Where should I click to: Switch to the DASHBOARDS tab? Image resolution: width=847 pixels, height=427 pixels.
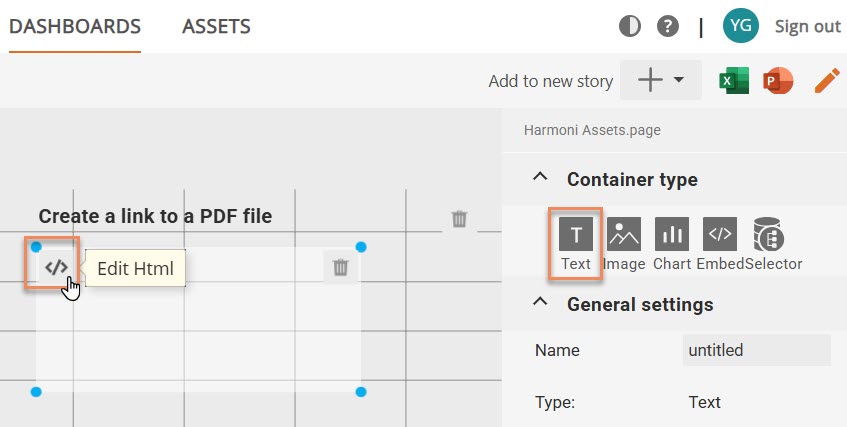pyautogui.click(x=75, y=26)
